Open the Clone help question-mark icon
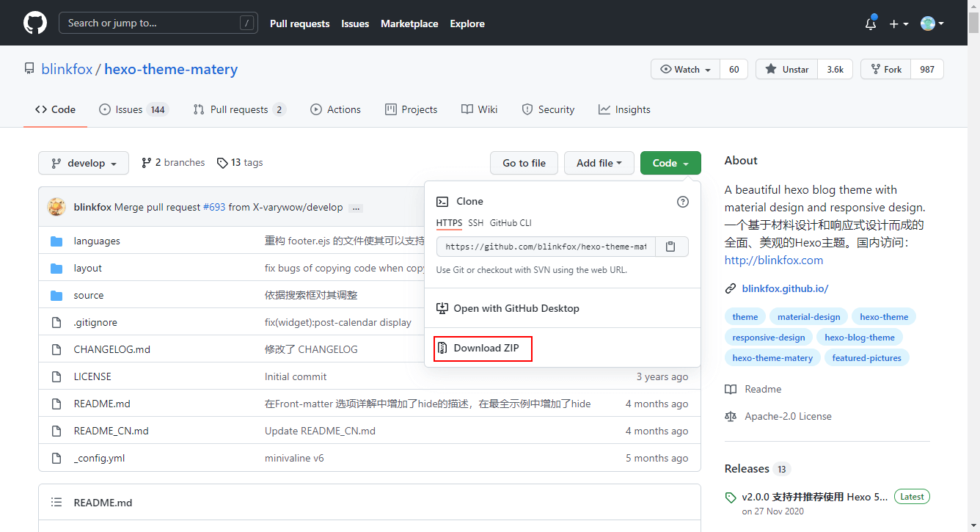 pos(683,202)
